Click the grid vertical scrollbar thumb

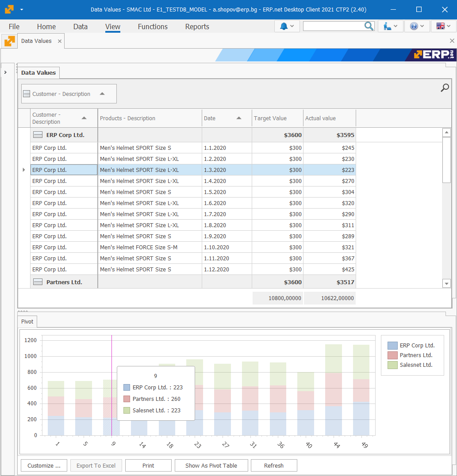[x=446, y=160]
